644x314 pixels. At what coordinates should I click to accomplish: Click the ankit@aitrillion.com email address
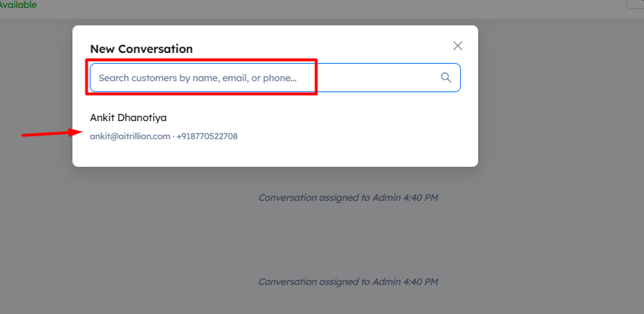(x=130, y=136)
